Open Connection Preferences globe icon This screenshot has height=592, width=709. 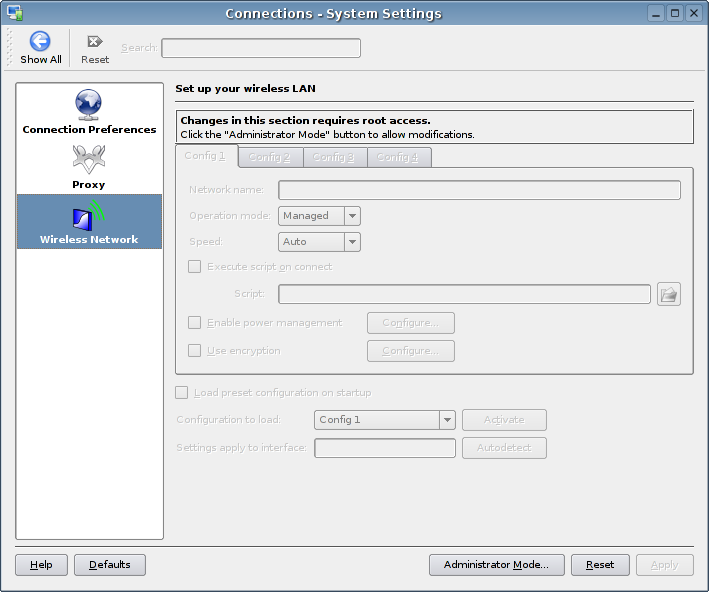pyautogui.click(x=89, y=104)
